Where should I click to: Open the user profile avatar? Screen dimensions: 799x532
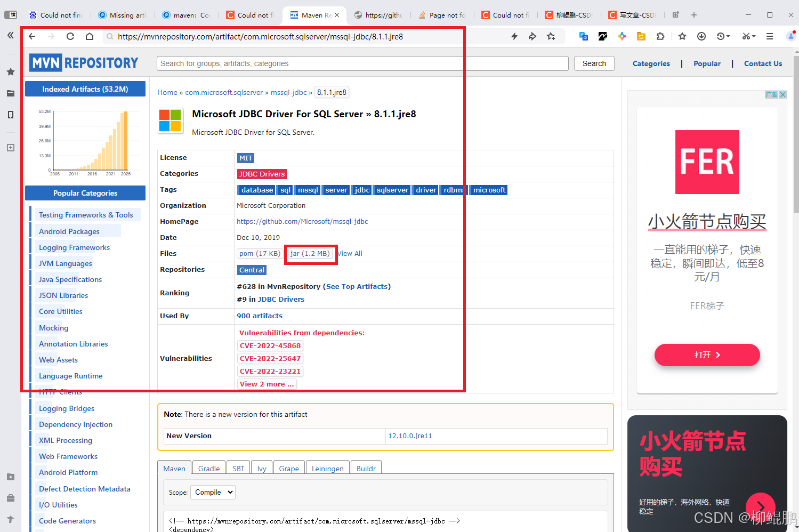click(x=792, y=36)
